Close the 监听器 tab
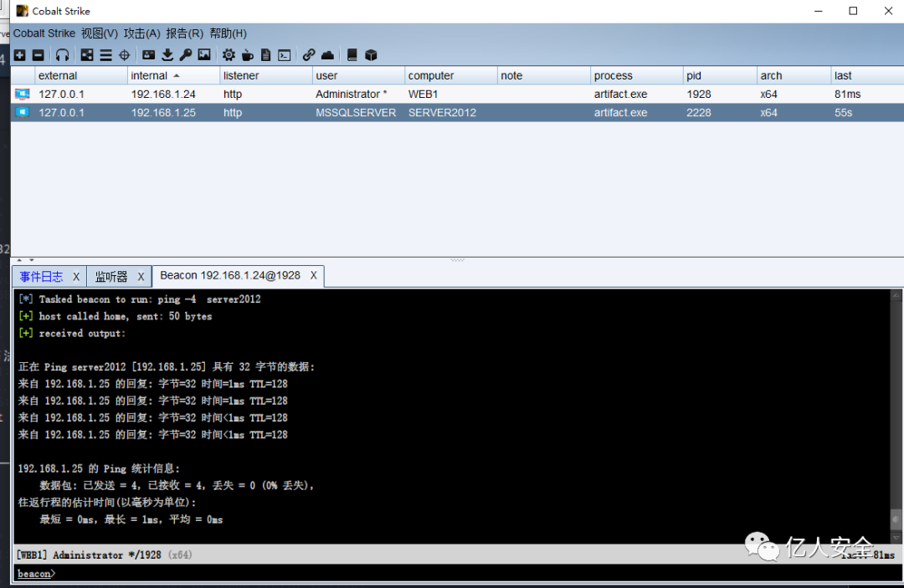 coord(141,277)
